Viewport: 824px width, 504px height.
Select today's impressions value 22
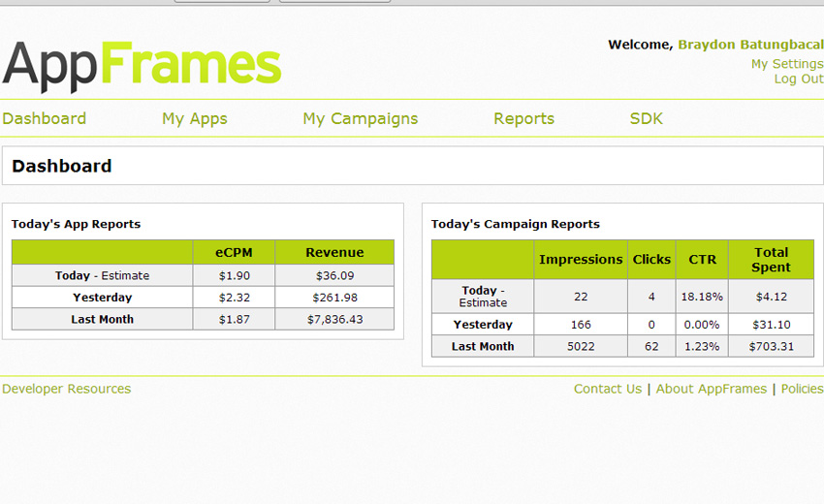point(581,297)
